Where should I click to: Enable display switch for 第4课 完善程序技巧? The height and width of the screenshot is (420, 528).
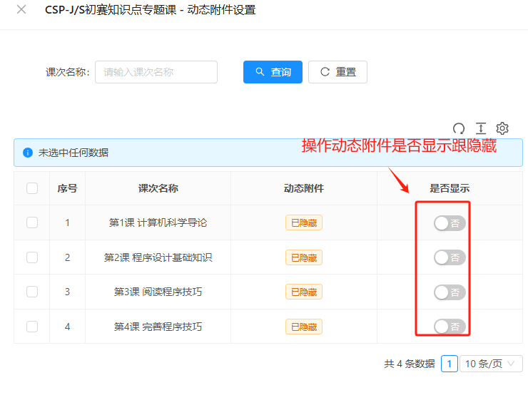450,327
